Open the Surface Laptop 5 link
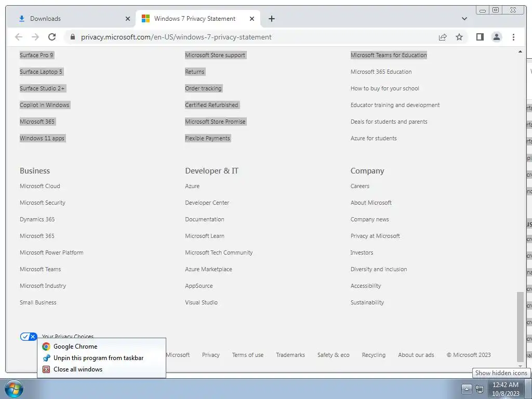 pos(41,72)
